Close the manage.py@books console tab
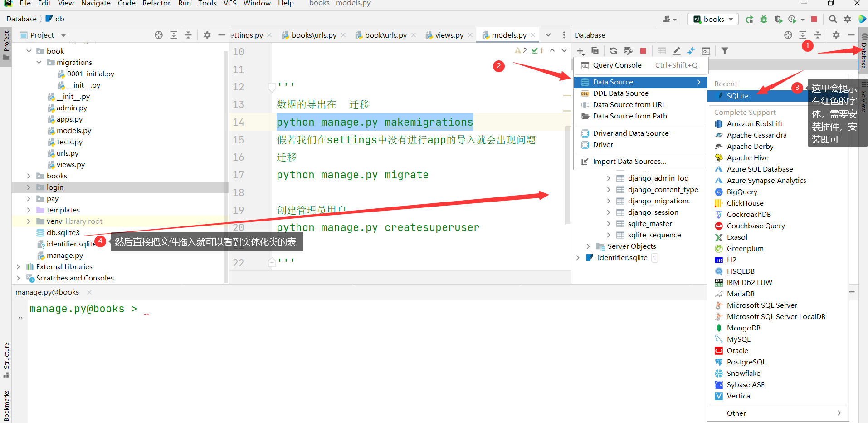 pos(89,292)
